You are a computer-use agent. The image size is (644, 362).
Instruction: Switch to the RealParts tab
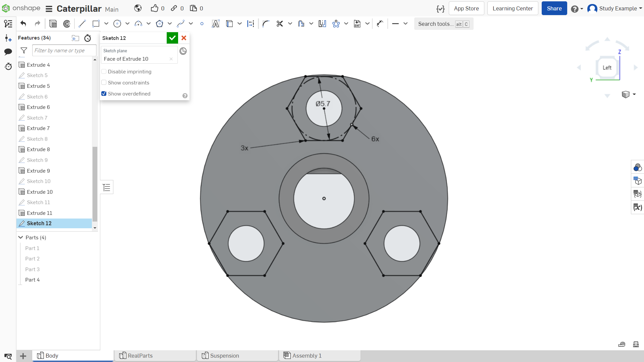(155, 356)
